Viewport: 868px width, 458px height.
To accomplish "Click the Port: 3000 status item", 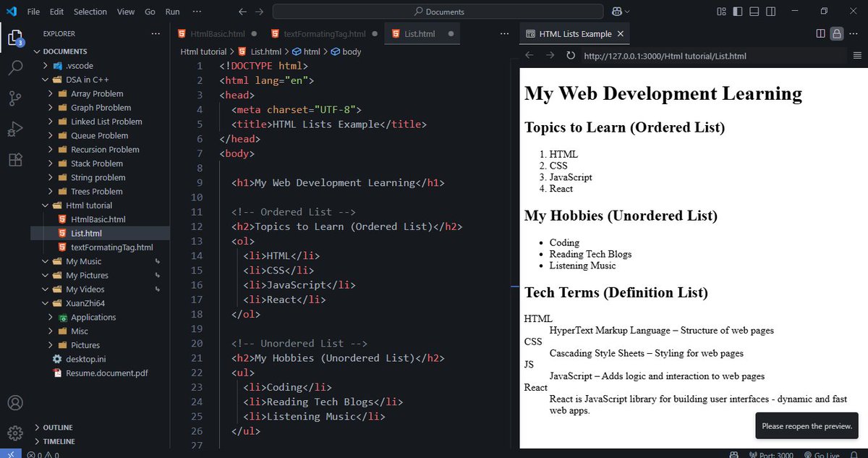I will [771, 454].
